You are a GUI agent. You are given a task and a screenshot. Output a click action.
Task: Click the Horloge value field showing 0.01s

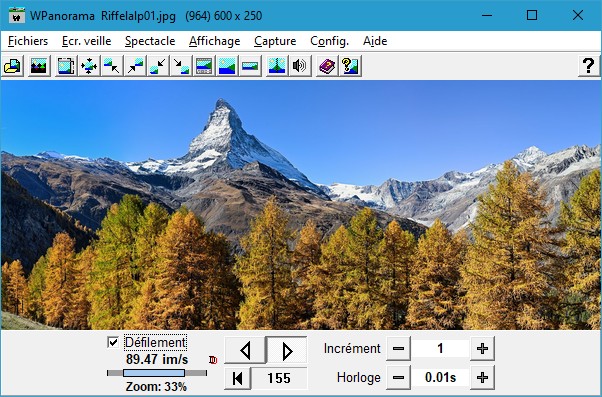click(440, 377)
